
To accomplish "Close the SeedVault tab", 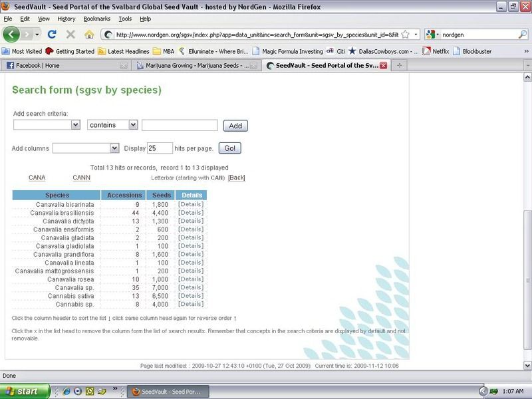I will coord(384,65).
